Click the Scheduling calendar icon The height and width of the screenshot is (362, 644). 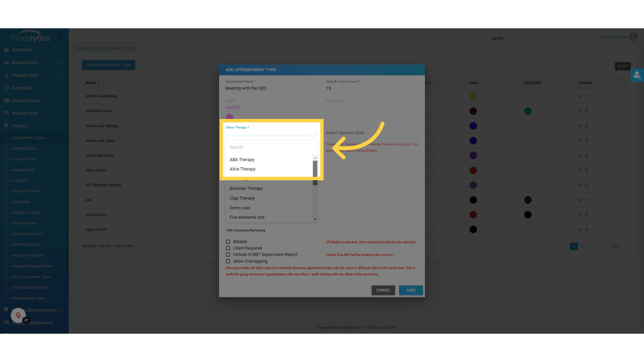point(6,88)
